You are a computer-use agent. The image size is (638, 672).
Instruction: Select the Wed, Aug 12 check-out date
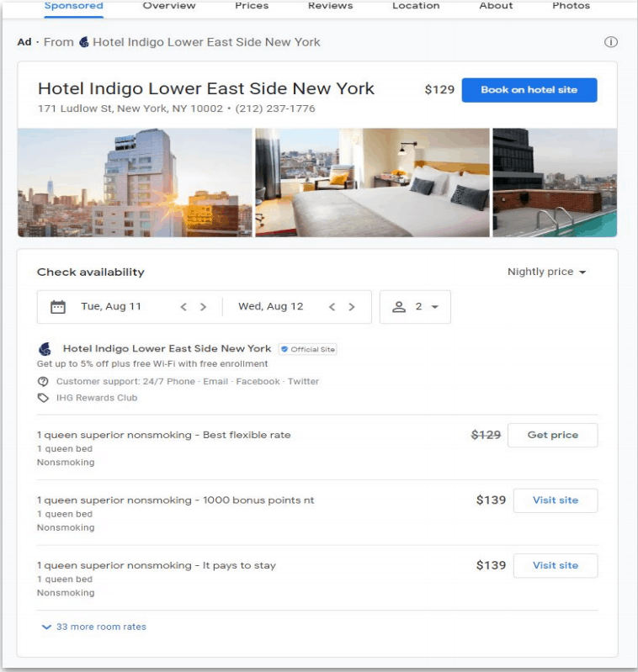(x=270, y=306)
